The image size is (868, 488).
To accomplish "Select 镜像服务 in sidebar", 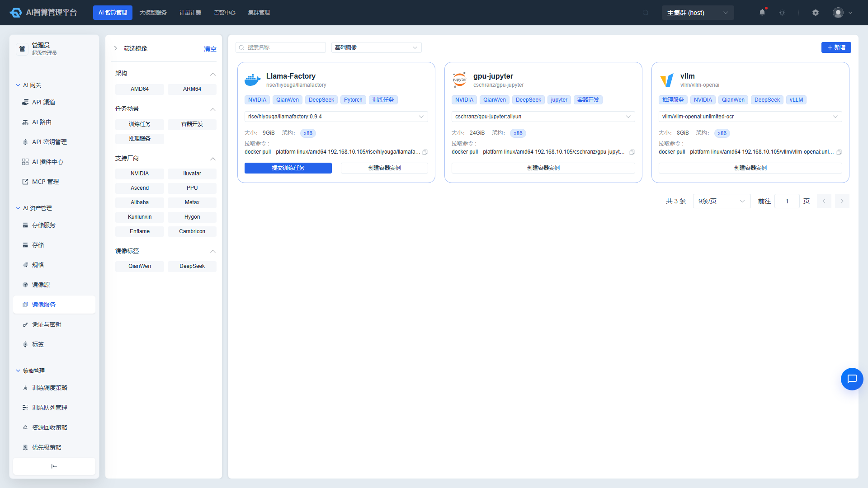I will tap(54, 305).
